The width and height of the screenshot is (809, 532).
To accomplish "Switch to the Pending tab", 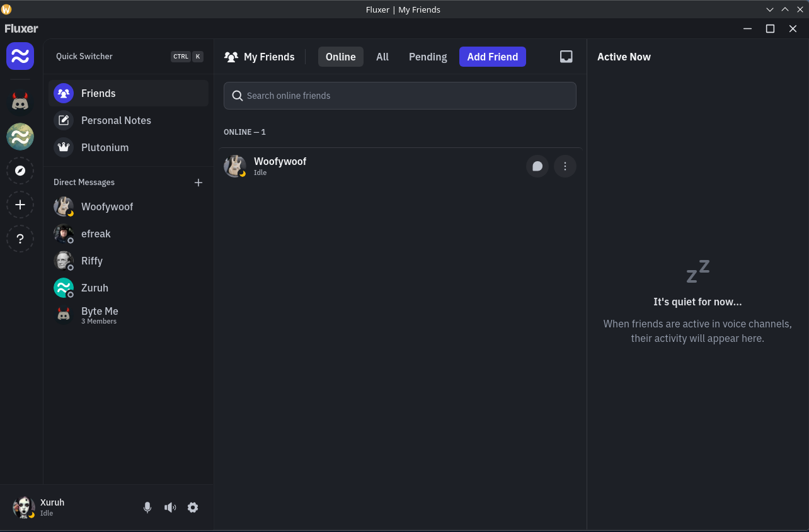I will [x=428, y=57].
